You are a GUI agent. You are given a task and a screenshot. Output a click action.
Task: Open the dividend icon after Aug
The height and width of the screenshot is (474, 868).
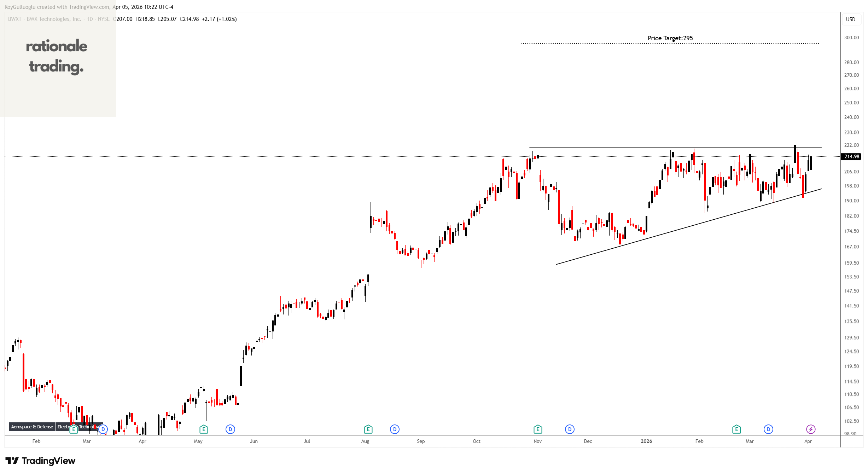coord(395,429)
